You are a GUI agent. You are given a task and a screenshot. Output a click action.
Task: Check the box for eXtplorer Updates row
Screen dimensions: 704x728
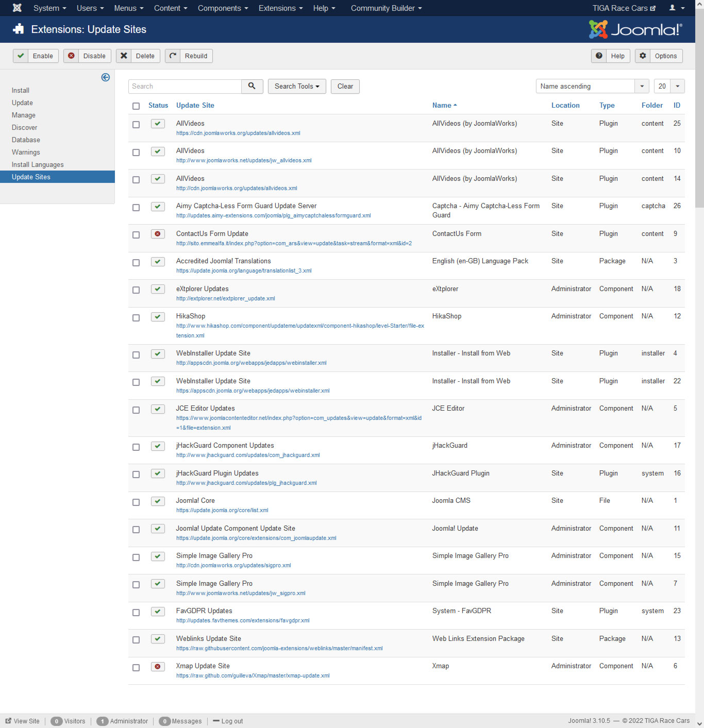136,290
